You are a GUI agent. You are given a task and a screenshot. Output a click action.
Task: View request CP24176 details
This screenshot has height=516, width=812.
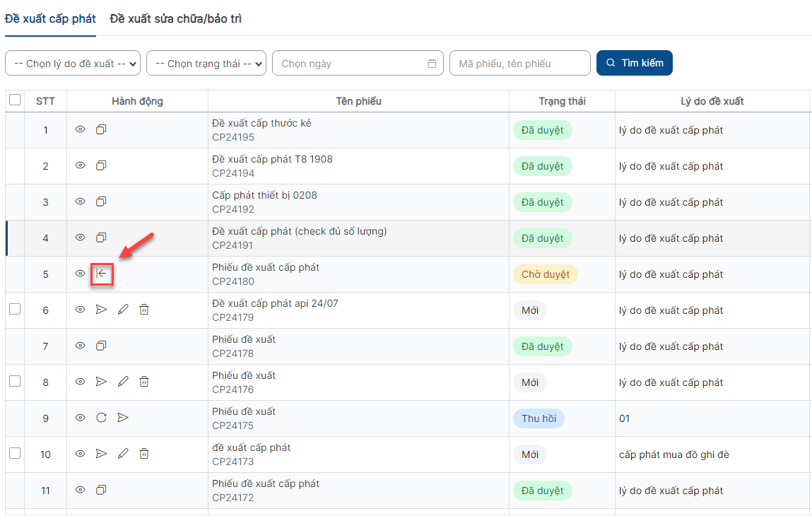tap(81, 381)
